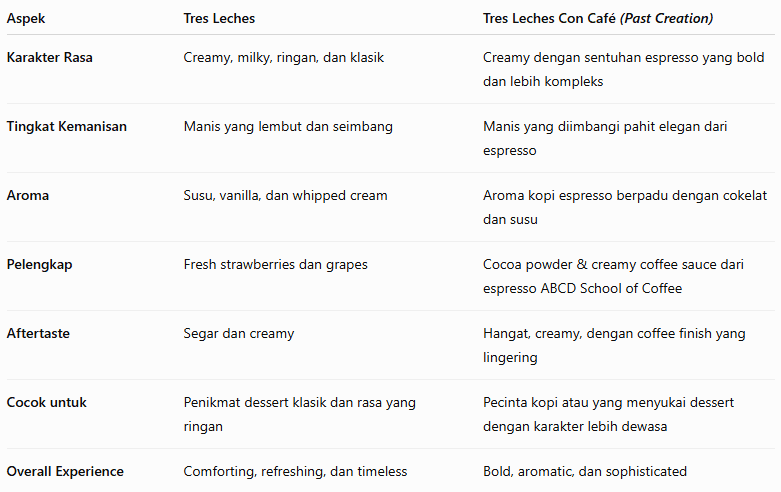The height and width of the screenshot is (492, 781).
Task: Click the Aftertaste row label
Action: pos(38,333)
